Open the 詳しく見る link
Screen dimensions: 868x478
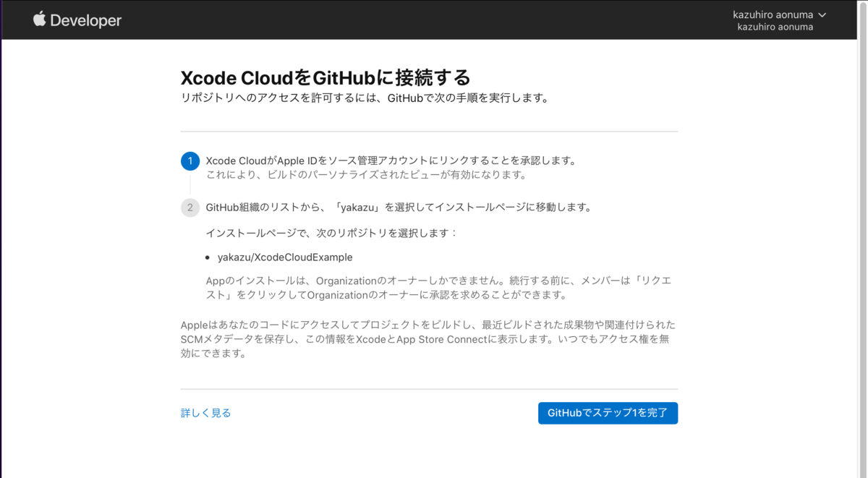(205, 412)
